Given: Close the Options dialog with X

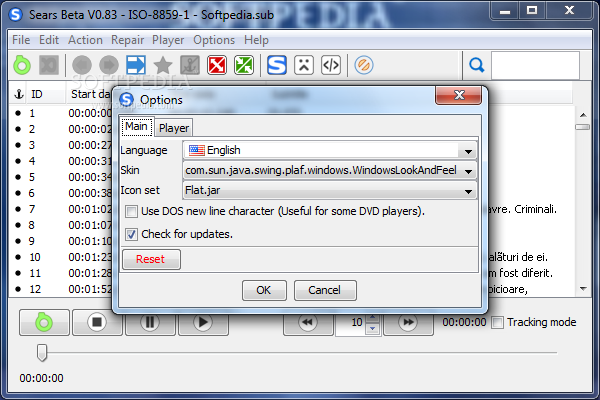Looking at the screenshot, I should pyautogui.click(x=458, y=95).
